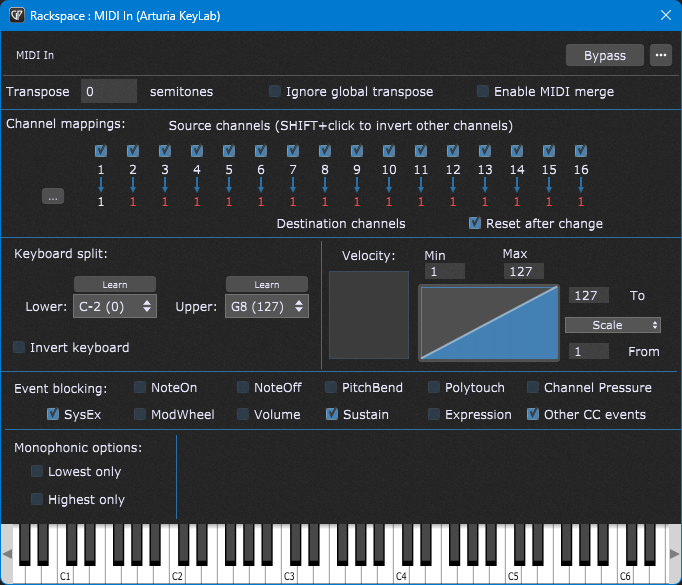Block ModWheel events

(x=140, y=414)
